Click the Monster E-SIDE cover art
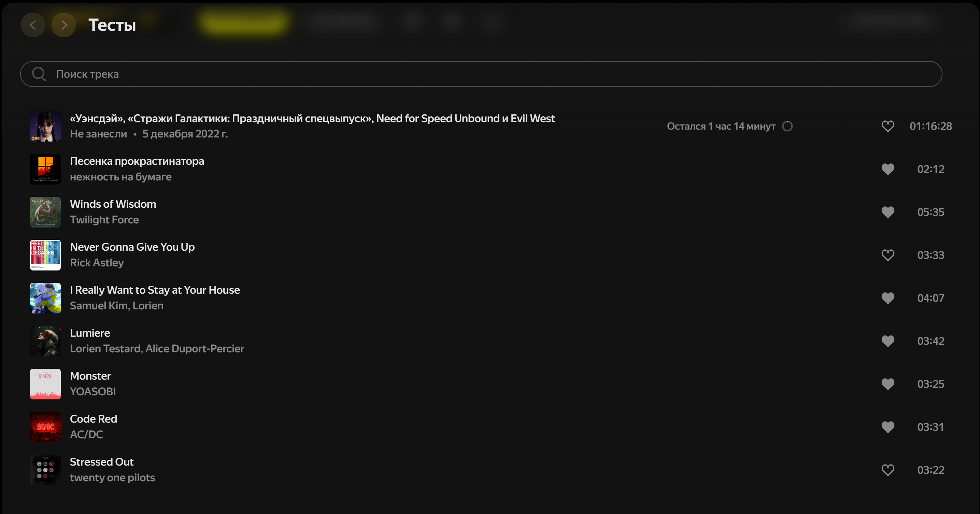 [45, 384]
